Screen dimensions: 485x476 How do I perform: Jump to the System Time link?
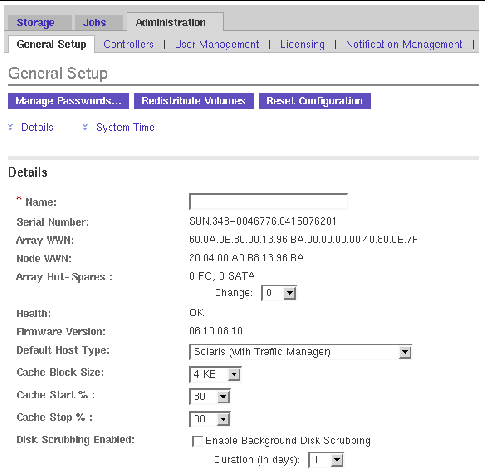pos(125,127)
